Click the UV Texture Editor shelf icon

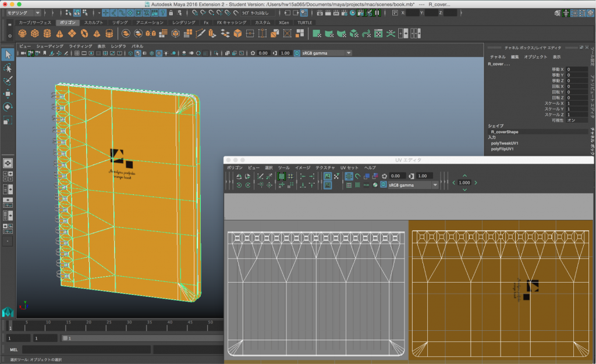(378, 33)
